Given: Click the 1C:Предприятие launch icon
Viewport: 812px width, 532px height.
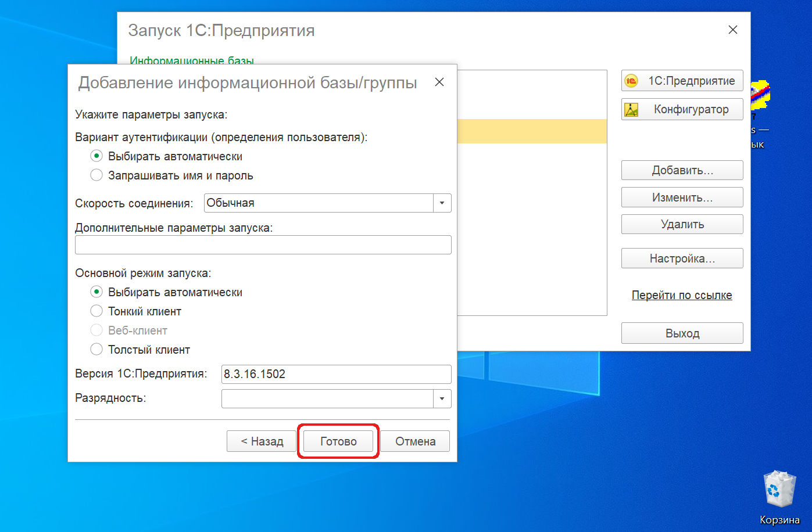Looking at the screenshot, I should pos(631,81).
